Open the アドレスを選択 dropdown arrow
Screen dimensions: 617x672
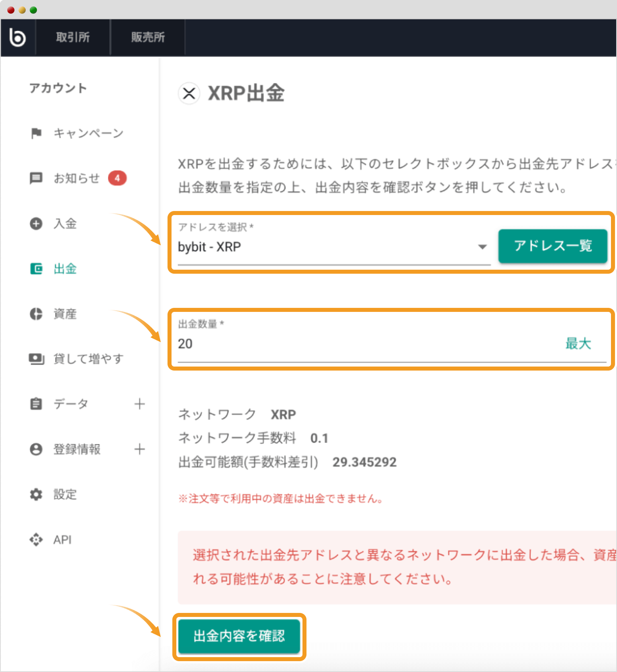pyautogui.click(x=482, y=247)
